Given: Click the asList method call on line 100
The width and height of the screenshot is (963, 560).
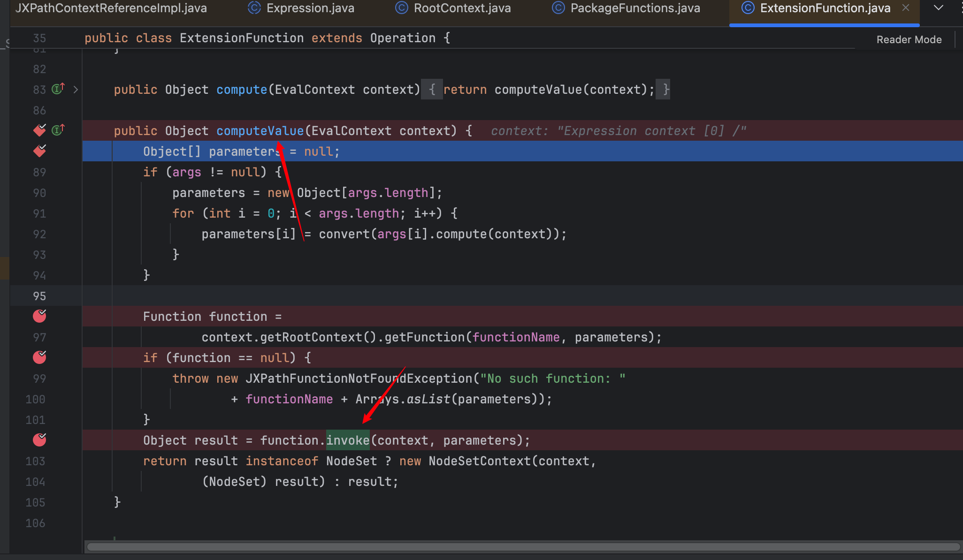Looking at the screenshot, I should (x=428, y=399).
